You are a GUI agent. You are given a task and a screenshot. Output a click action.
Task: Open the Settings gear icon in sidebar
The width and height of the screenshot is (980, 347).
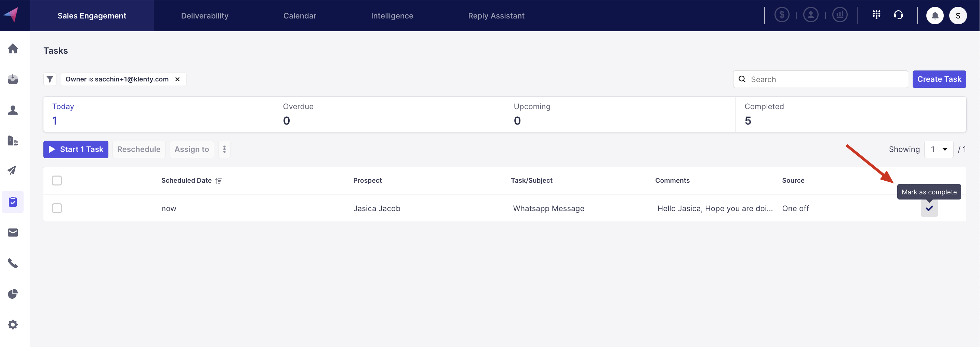coord(13,324)
